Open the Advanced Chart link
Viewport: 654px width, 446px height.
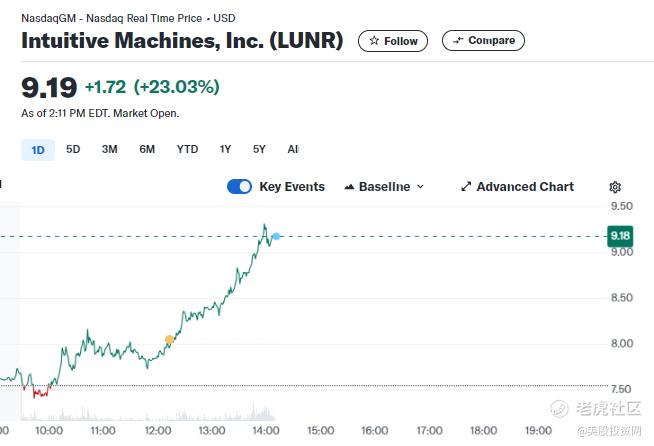click(518, 186)
